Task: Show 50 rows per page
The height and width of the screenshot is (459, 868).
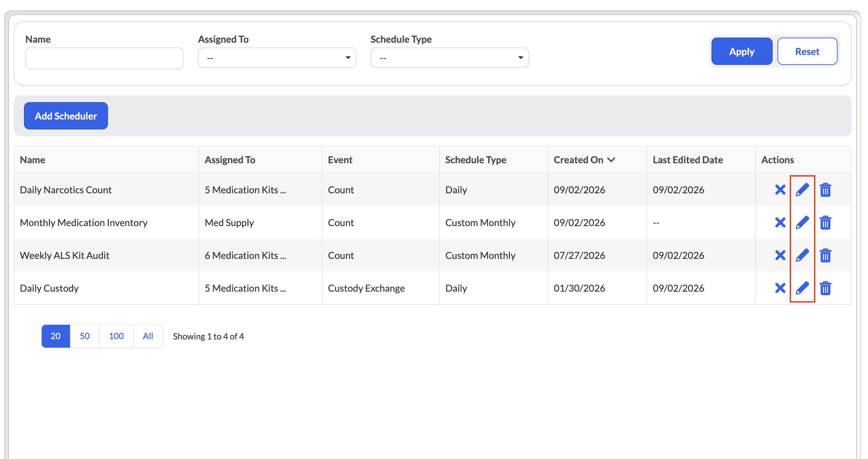Action: click(x=85, y=336)
